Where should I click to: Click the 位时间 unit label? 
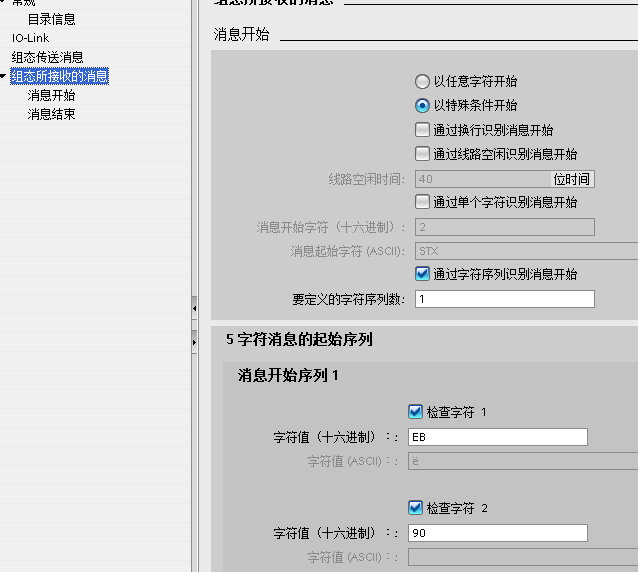(x=572, y=179)
